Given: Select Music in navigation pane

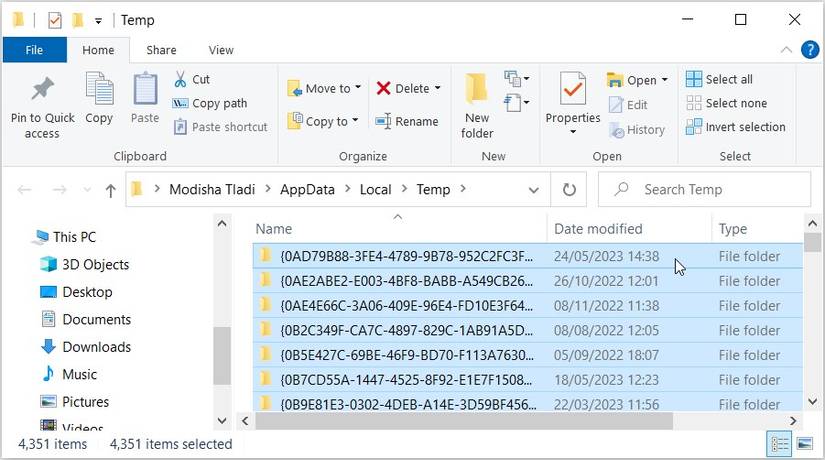Looking at the screenshot, I should (69, 374).
